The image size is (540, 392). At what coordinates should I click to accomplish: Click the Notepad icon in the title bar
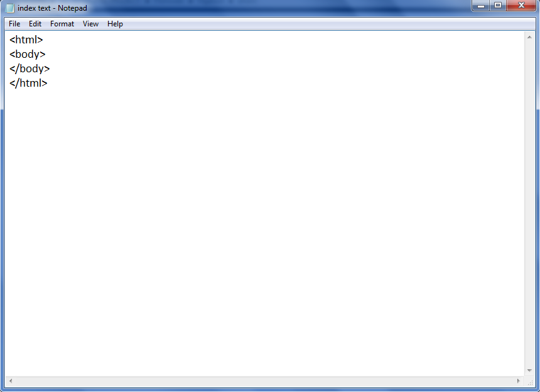pos(9,7)
